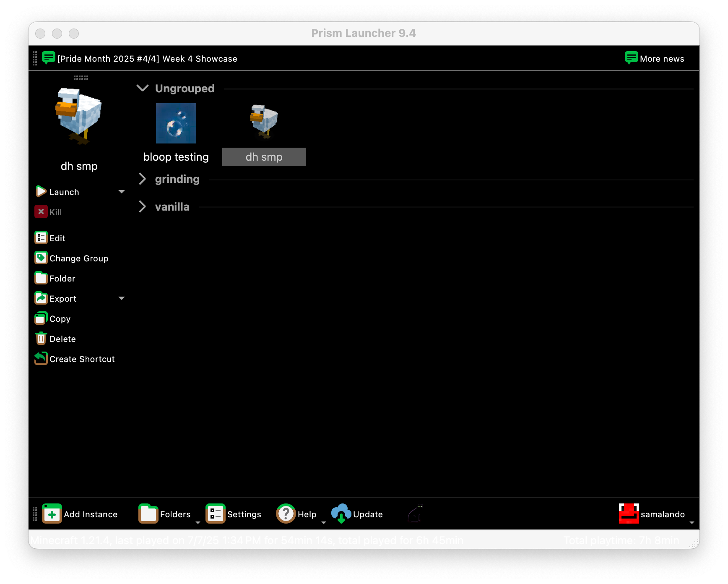Click the black cat icon
Image resolution: width=728 pixels, height=584 pixels.
(416, 514)
